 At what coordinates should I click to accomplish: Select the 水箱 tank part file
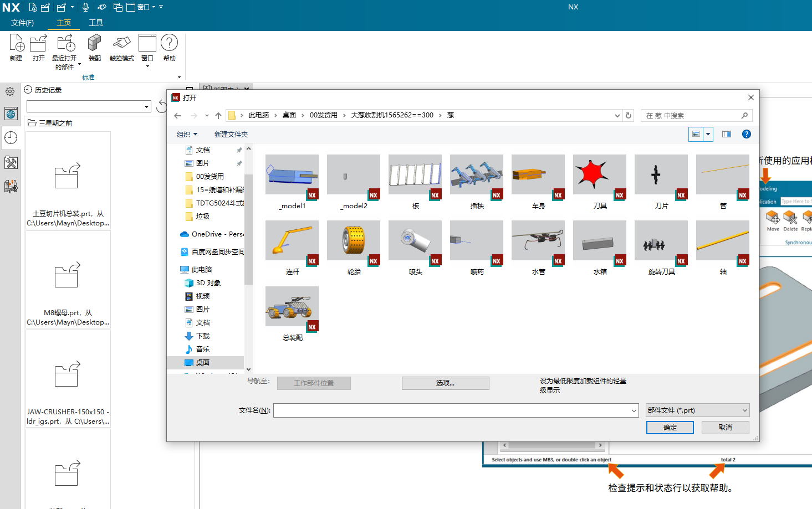(x=600, y=248)
